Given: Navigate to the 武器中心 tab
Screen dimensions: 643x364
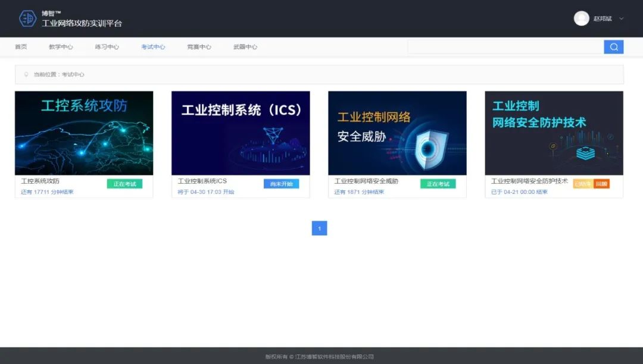Looking at the screenshot, I should [x=245, y=47].
